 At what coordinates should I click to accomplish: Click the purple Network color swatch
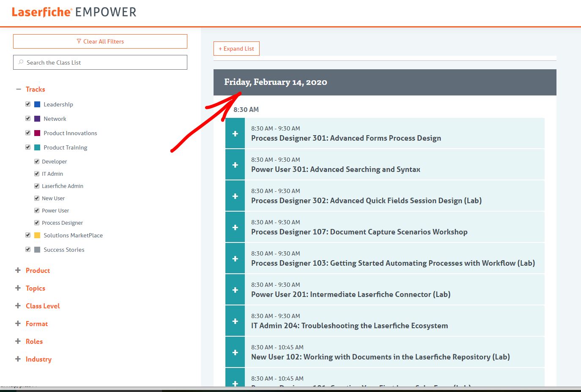[x=37, y=119]
